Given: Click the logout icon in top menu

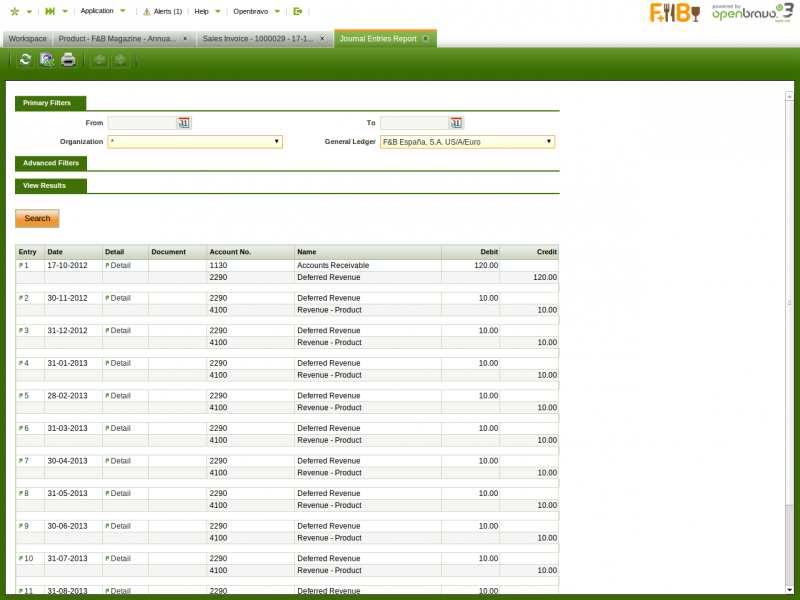Looking at the screenshot, I should [297, 11].
